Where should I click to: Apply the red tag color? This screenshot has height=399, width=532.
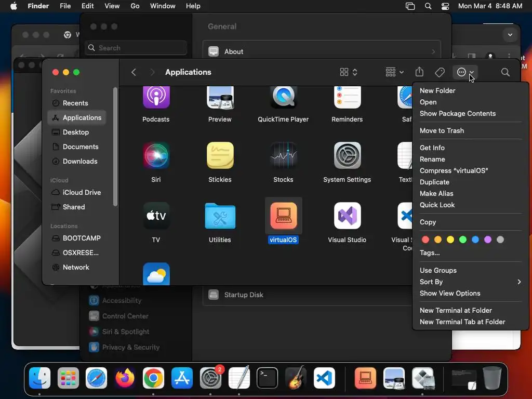click(425, 240)
